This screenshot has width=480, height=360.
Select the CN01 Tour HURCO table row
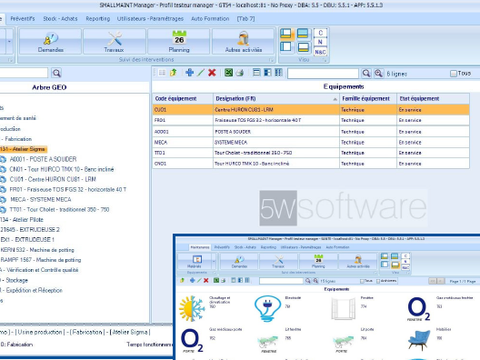coord(311,164)
